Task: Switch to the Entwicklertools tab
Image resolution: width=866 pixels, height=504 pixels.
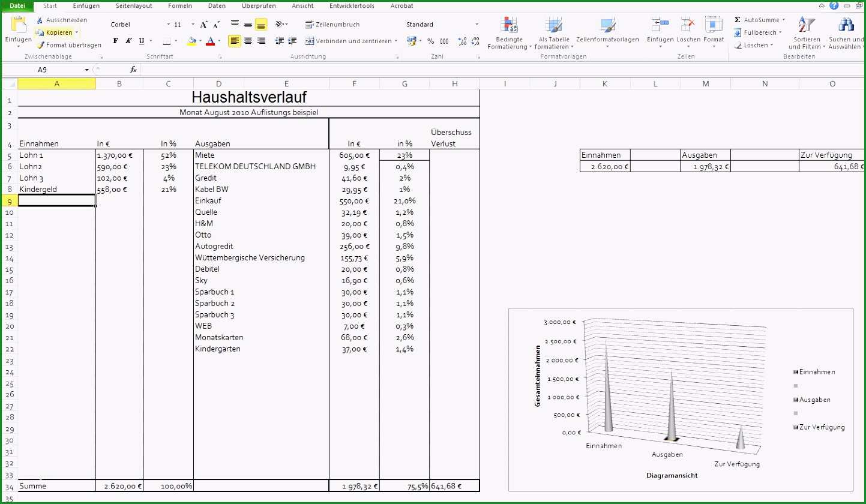Action: [352, 5]
